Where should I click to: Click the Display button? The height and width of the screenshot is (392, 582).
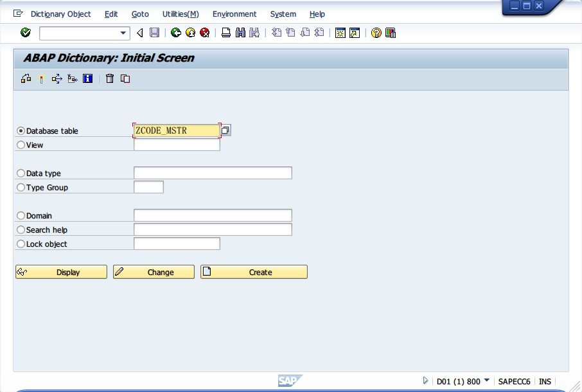(x=61, y=272)
